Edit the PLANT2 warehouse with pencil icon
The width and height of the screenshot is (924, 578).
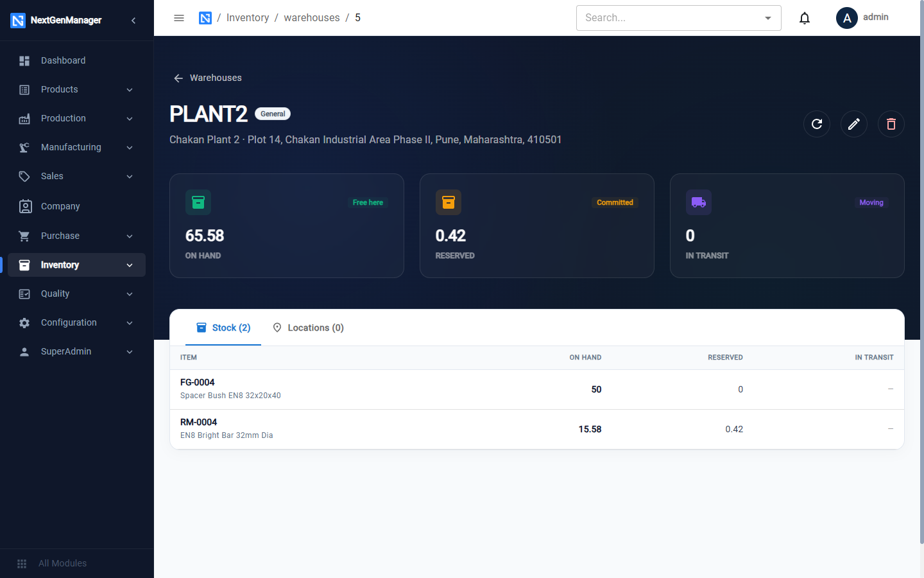point(854,124)
